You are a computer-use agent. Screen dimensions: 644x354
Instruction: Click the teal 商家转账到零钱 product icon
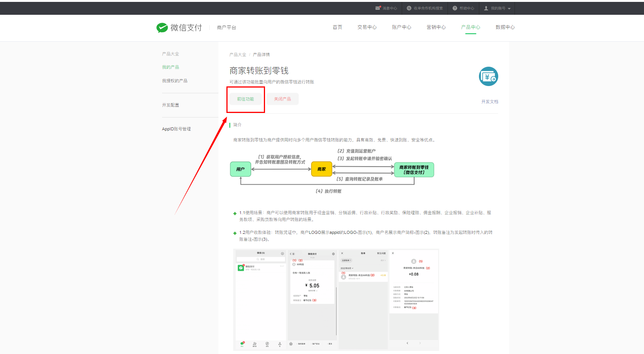point(488,77)
